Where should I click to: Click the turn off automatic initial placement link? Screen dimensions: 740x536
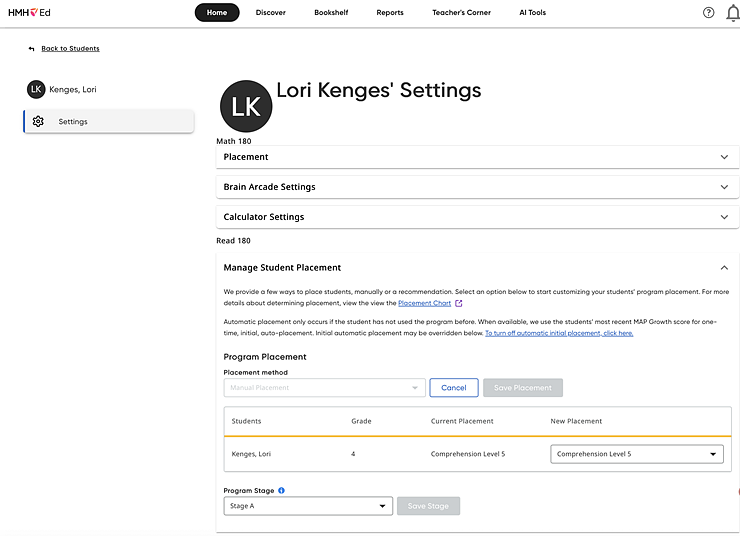coord(559,333)
